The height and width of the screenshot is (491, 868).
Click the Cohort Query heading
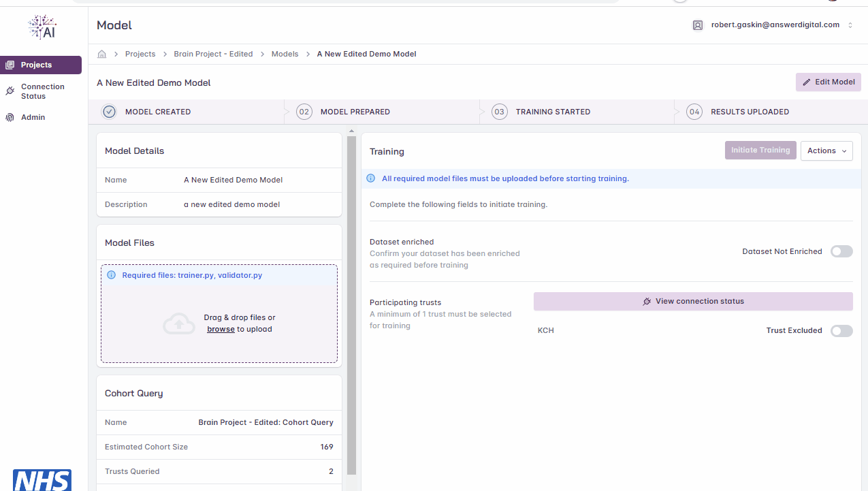134,394
